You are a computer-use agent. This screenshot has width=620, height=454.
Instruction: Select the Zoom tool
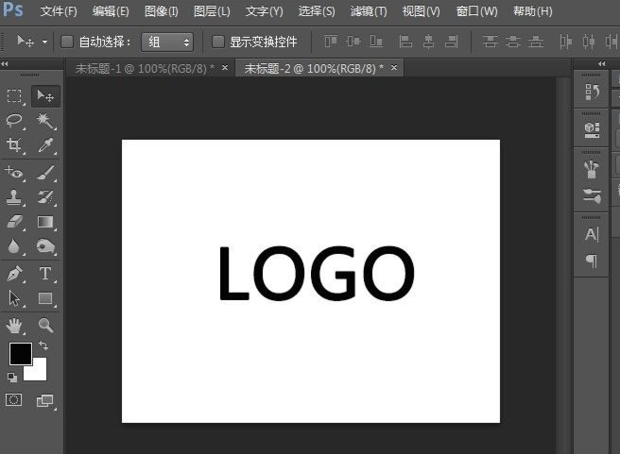(x=45, y=325)
